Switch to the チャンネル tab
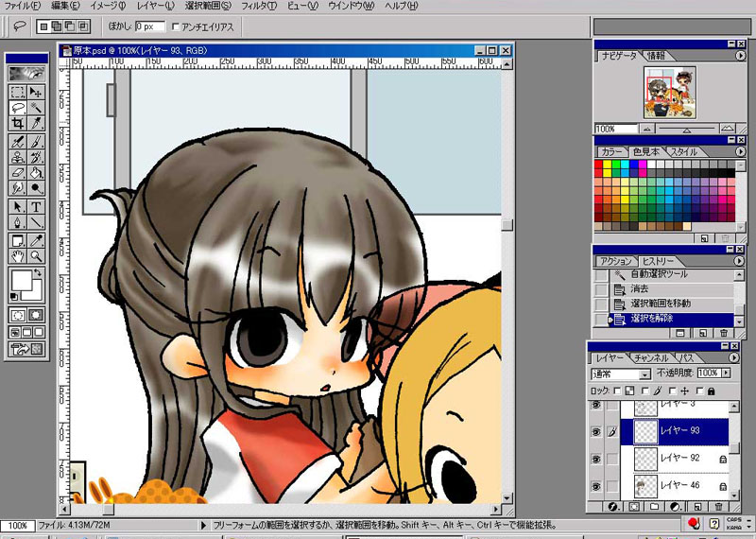 pos(651,358)
